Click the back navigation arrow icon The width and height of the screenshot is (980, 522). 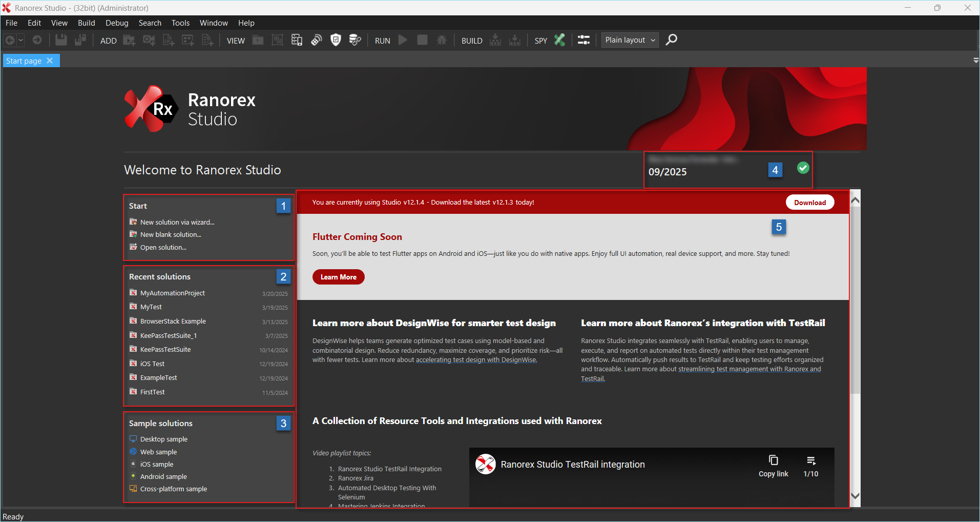coord(9,40)
